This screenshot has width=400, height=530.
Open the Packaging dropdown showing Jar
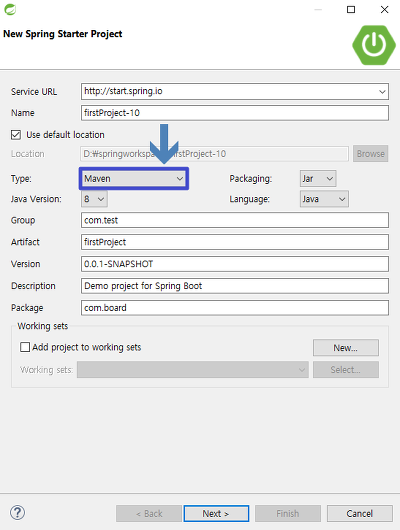[x=318, y=178]
